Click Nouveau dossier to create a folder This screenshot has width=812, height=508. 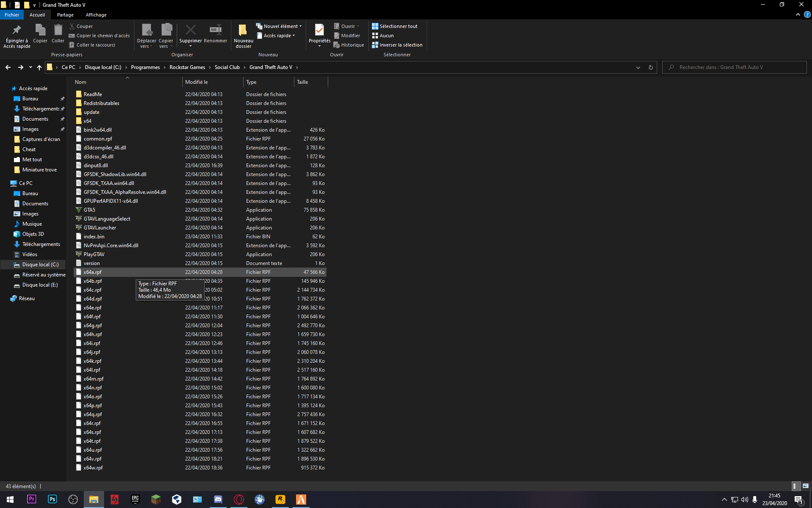click(243, 36)
